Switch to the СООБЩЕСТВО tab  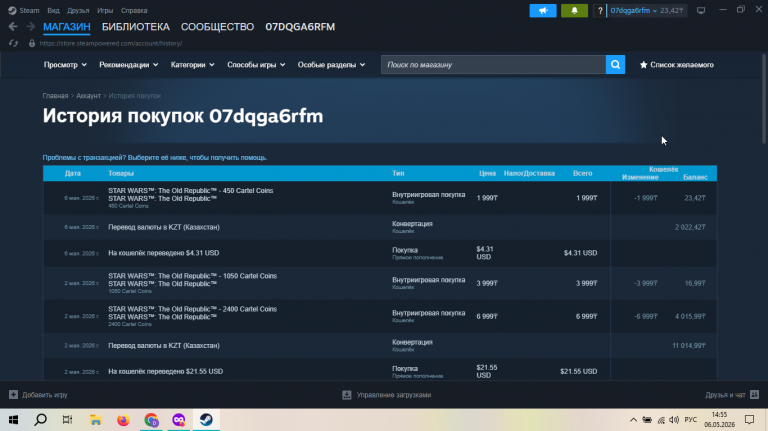(x=217, y=27)
